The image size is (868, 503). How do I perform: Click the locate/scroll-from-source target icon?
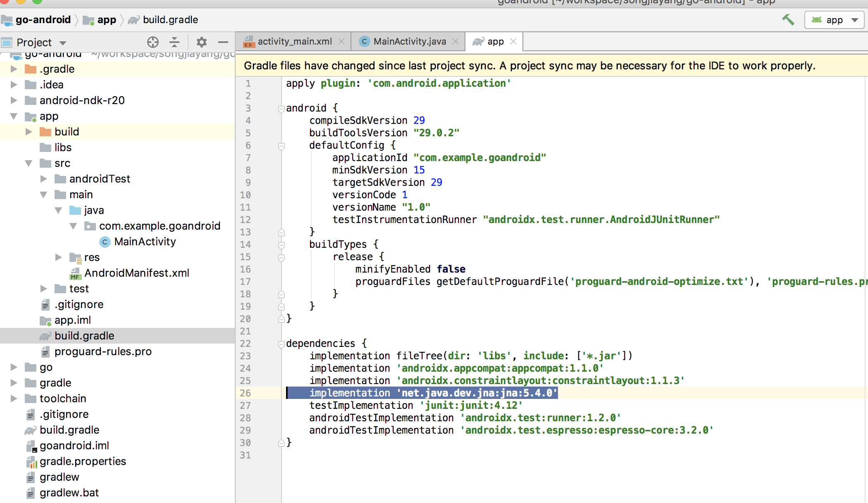pyautogui.click(x=153, y=42)
